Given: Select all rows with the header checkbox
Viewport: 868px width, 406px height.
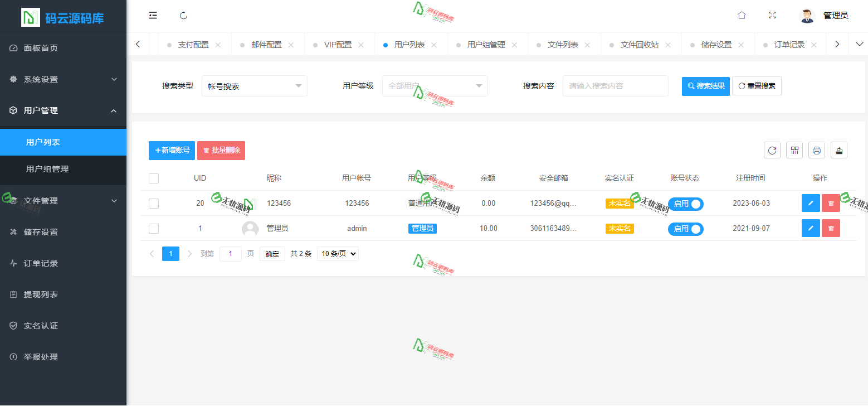Looking at the screenshot, I should pos(154,178).
